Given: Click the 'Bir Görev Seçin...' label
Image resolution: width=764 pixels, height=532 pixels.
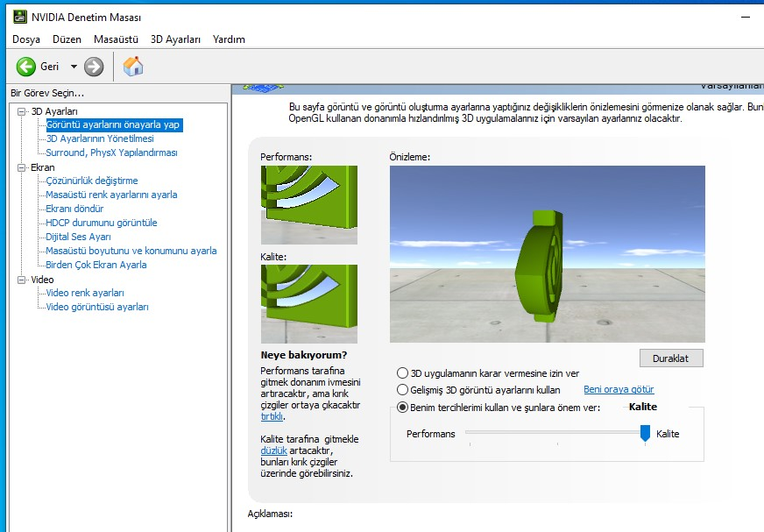Looking at the screenshot, I should 47,93.
